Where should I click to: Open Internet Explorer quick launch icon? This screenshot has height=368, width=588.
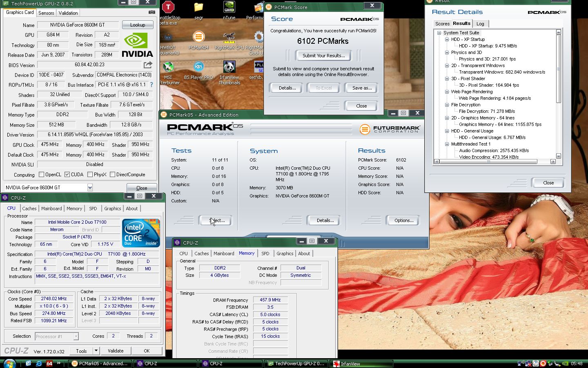[39, 363]
